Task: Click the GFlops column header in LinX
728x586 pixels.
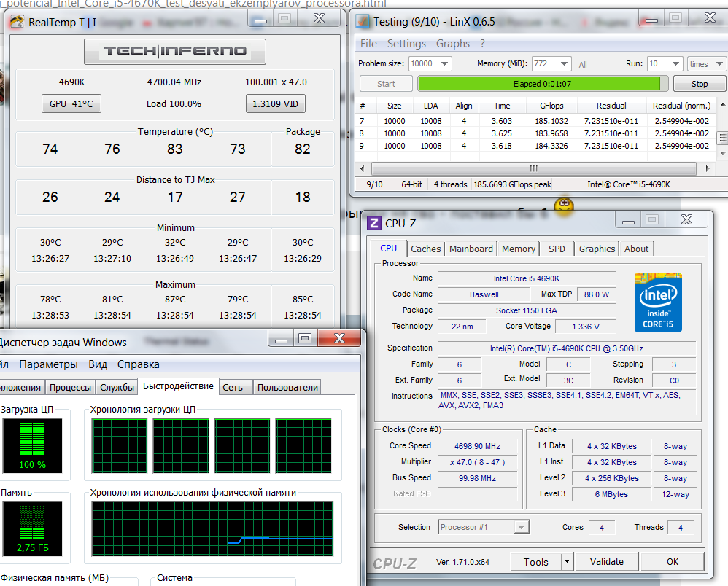Action: tap(551, 106)
